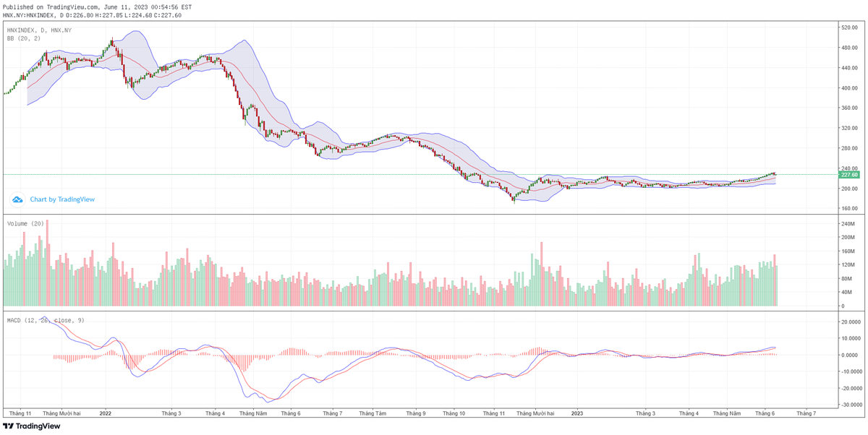Viewport: 868px width, 435px height.
Task: Click the 'Tháng Mười hai' 2021 time label
Action: click(61, 413)
